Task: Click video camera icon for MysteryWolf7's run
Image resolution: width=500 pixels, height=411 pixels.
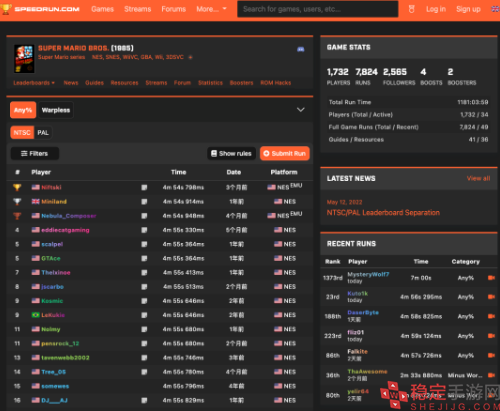Action: point(491,278)
